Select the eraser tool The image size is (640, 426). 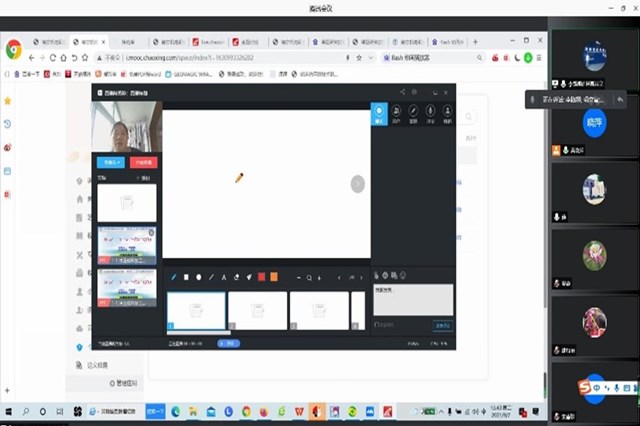click(x=236, y=277)
